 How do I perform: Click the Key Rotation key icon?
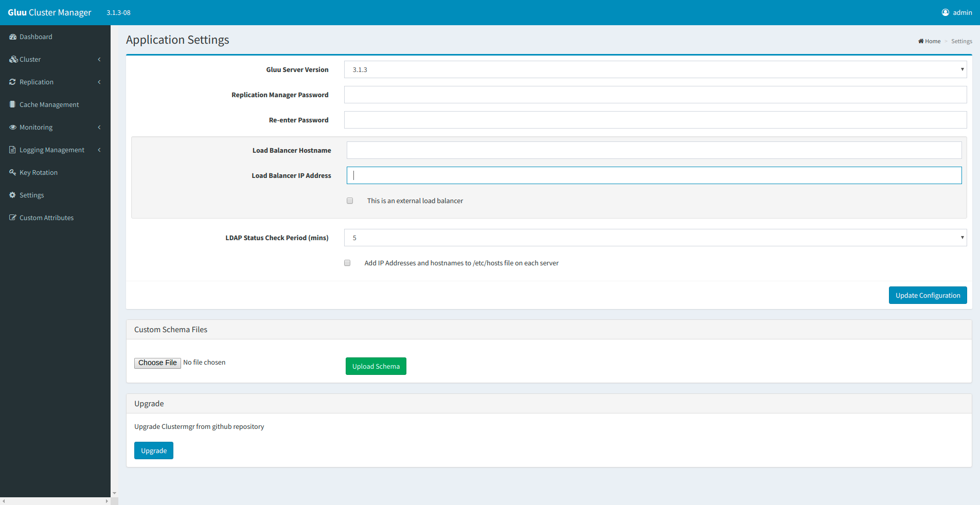pyautogui.click(x=13, y=173)
